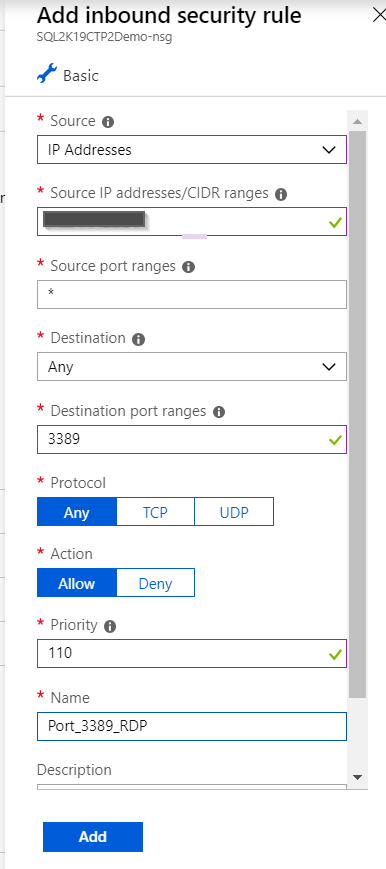This screenshot has width=386, height=869.
Task: Click the Source port ranges field
Action: point(192,294)
